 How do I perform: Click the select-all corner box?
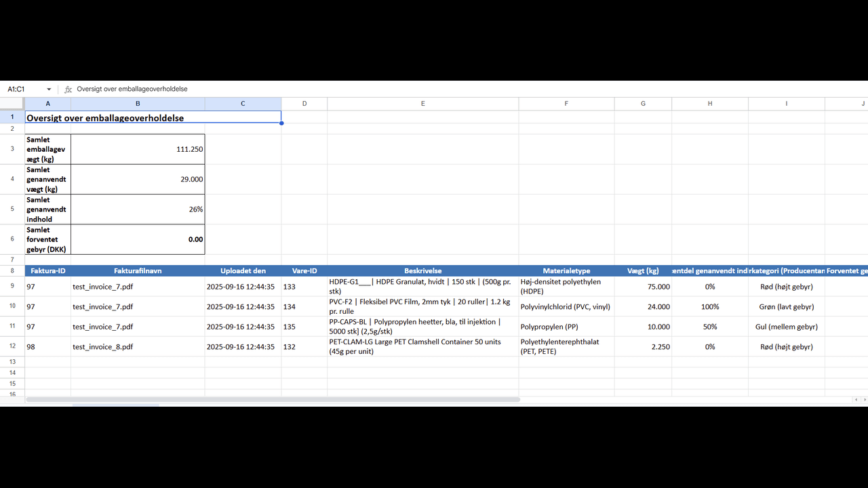(12, 104)
